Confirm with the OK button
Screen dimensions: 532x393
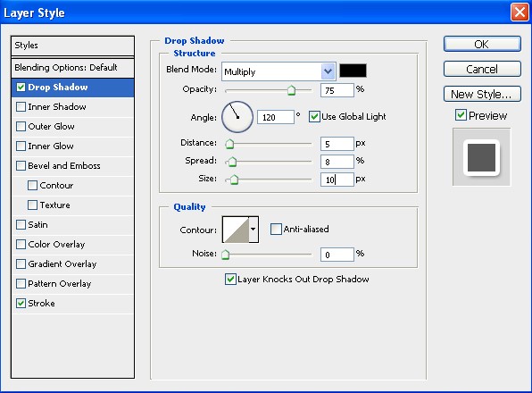click(482, 44)
